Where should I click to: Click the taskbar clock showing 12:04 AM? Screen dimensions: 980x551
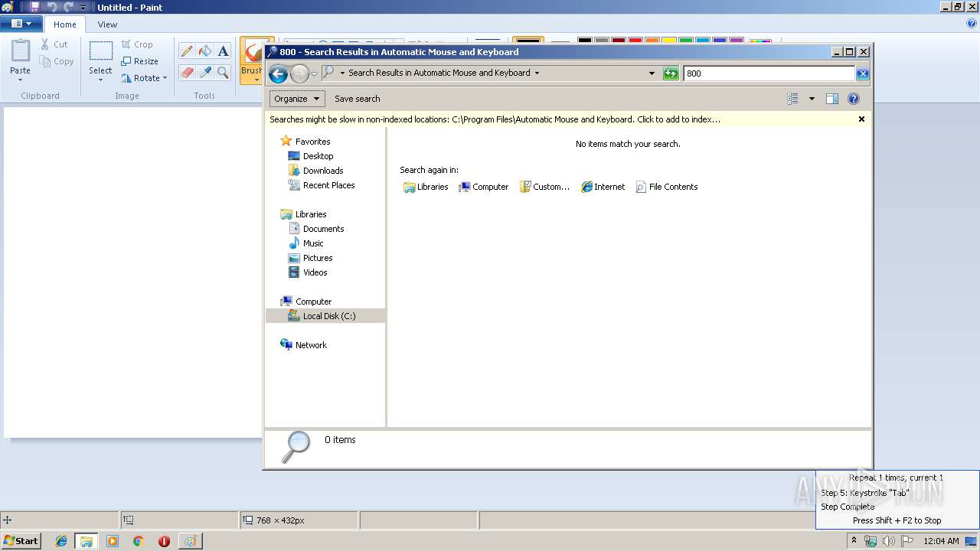pyautogui.click(x=941, y=541)
